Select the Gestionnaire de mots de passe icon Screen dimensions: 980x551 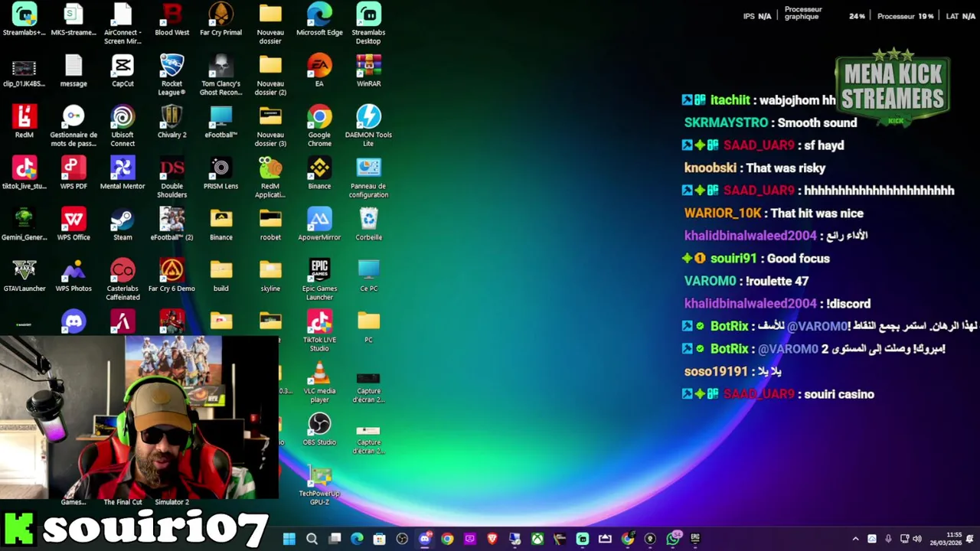pos(73,126)
